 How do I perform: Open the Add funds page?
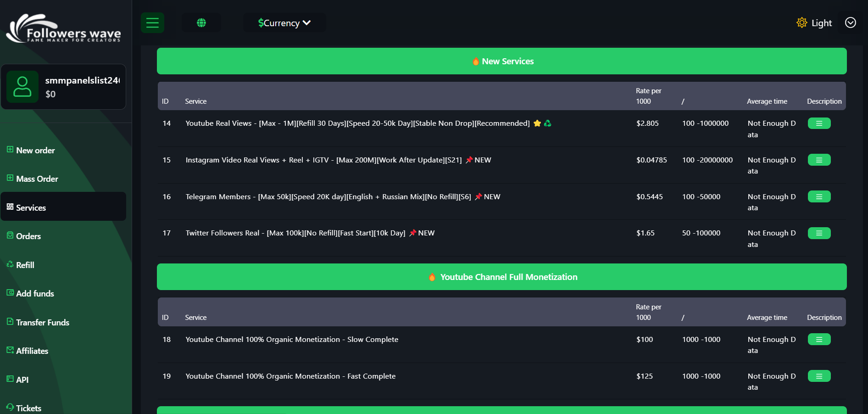pos(35,293)
